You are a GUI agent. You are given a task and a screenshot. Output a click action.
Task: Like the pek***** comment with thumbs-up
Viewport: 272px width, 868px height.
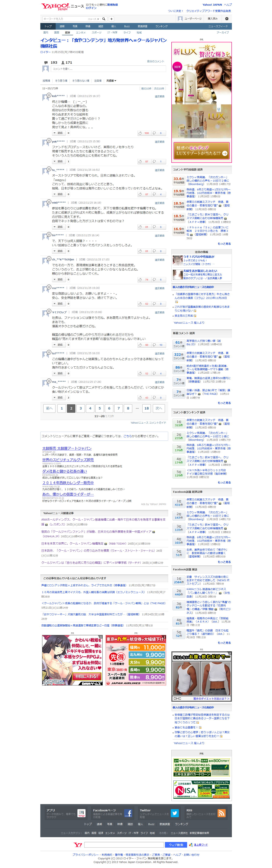tap(140, 161)
